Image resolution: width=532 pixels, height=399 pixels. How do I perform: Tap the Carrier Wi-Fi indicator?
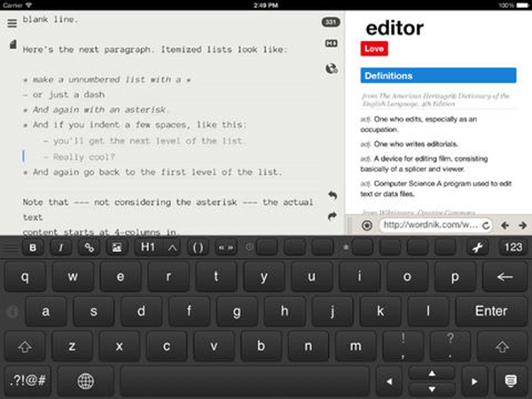[x=17, y=5]
